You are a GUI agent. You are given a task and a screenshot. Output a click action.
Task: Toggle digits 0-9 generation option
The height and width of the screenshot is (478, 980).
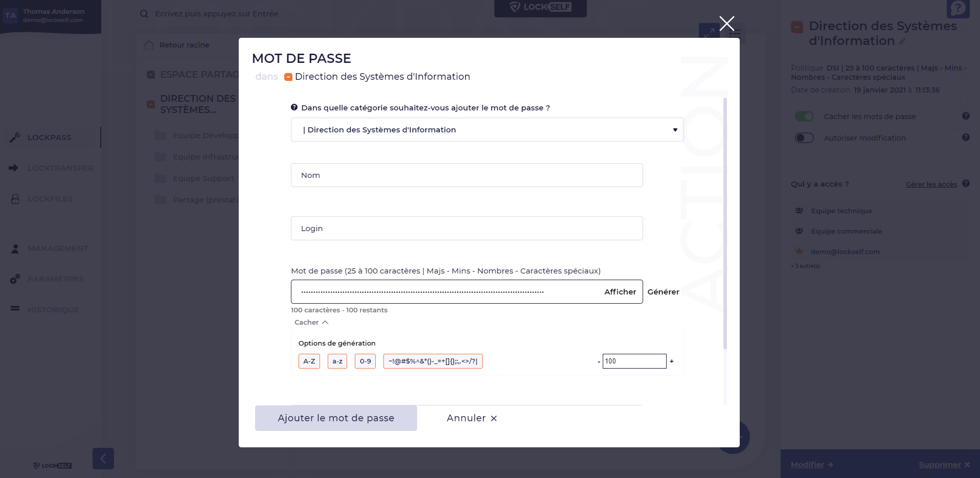[x=365, y=361]
